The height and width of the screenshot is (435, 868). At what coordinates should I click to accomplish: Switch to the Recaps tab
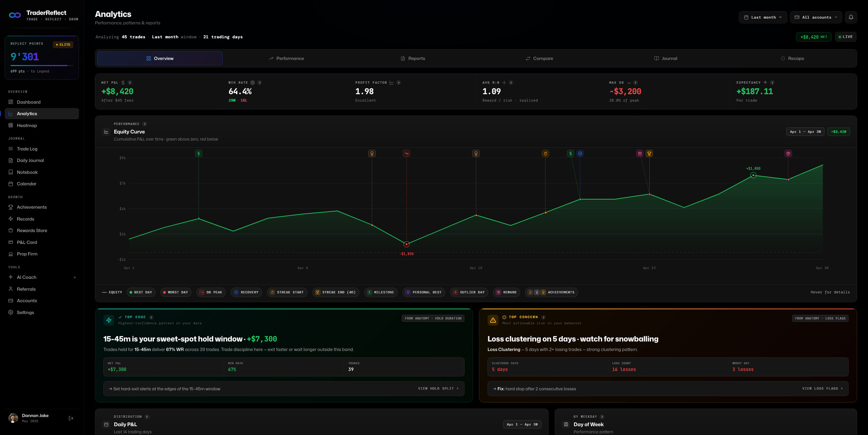pos(792,58)
